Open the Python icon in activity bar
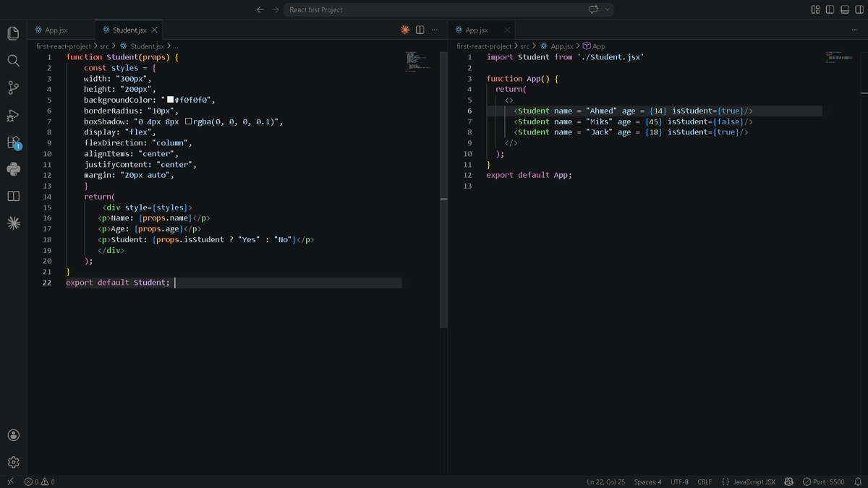Screen dimensions: 868x488 13,169
